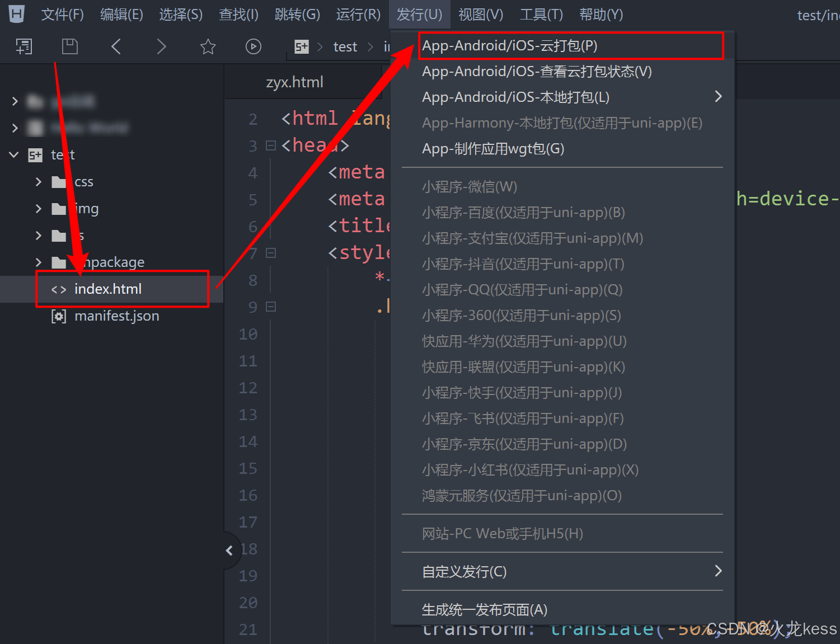Screen dimensions: 840x644
Task: Click the img folder icon
Action: click(59, 209)
